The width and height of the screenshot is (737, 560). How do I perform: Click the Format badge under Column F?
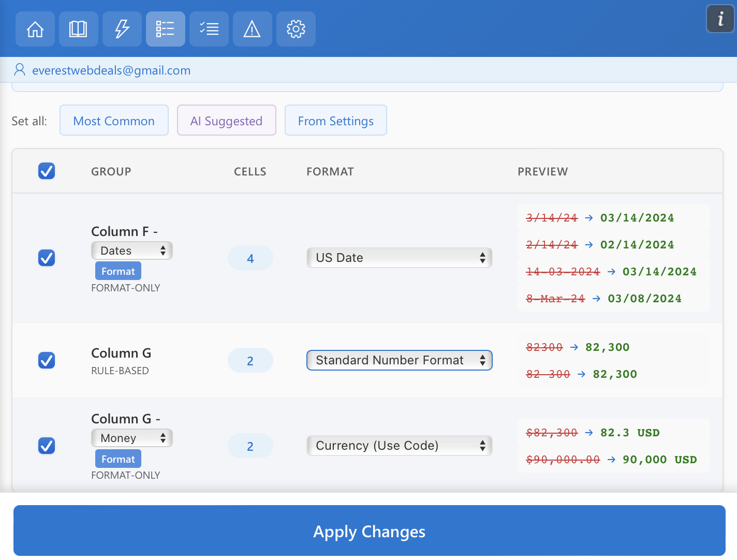pos(118,271)
